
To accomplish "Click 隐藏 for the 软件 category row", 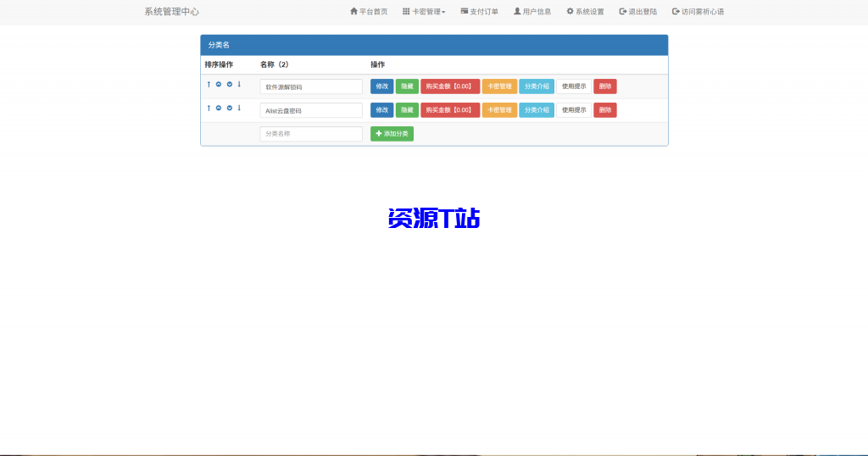I will point(407,86).
